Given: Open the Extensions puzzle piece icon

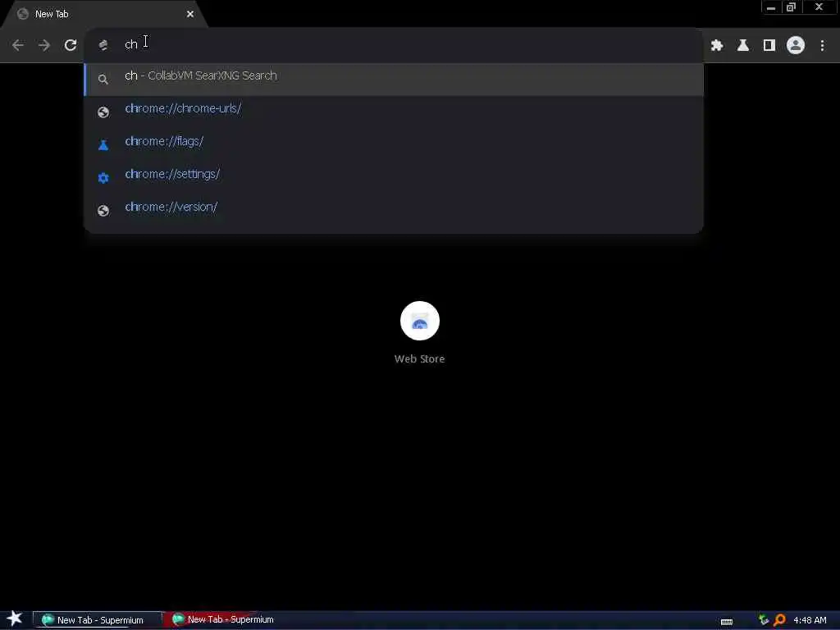Looking at the screenshot, I should point(717,46).
